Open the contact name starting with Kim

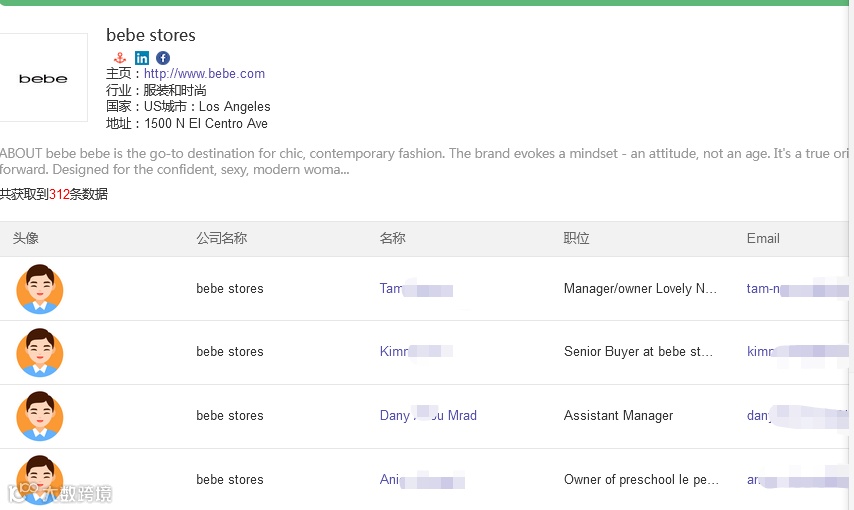pyautogui.click(x=395, y=352)
